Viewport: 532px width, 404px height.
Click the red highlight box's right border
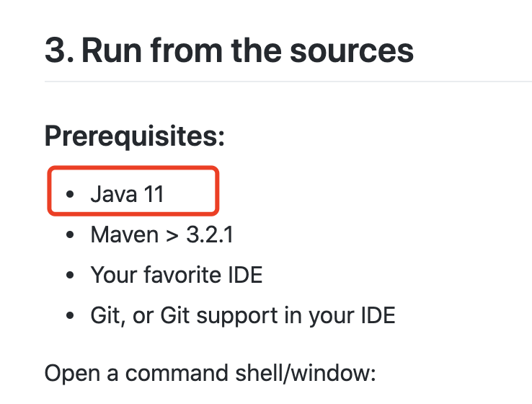tap(217, 190)
